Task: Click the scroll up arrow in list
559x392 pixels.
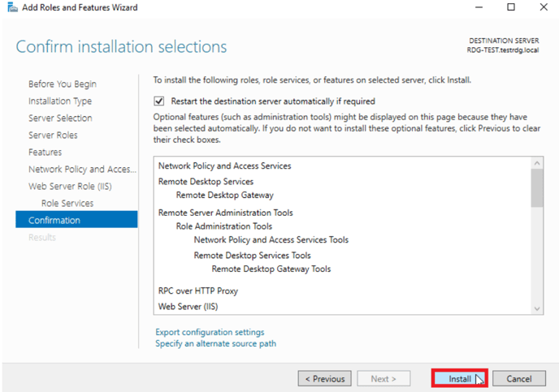Action: (537, 163)
